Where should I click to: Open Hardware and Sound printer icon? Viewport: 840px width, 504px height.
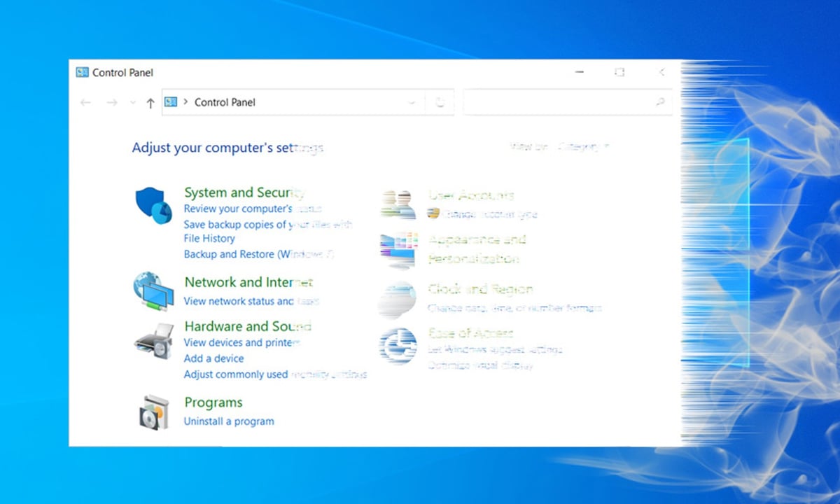pos(153,341)
